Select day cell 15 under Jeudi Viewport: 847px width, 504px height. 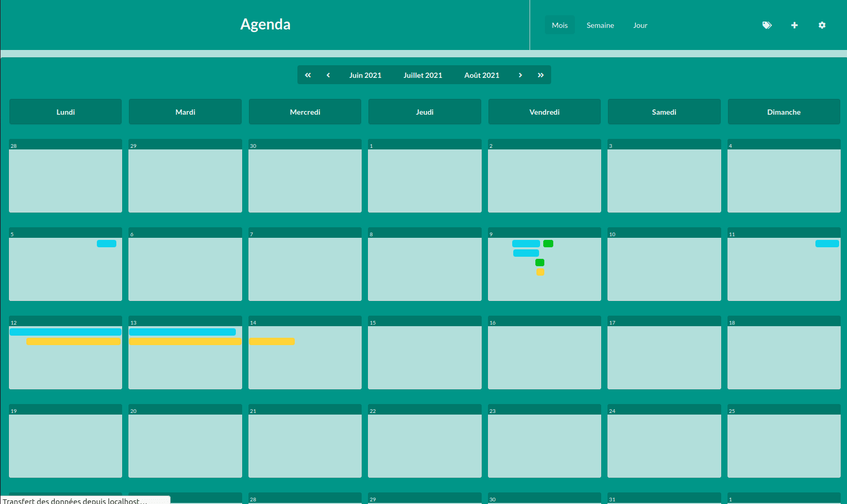click(x=425, y=352)
